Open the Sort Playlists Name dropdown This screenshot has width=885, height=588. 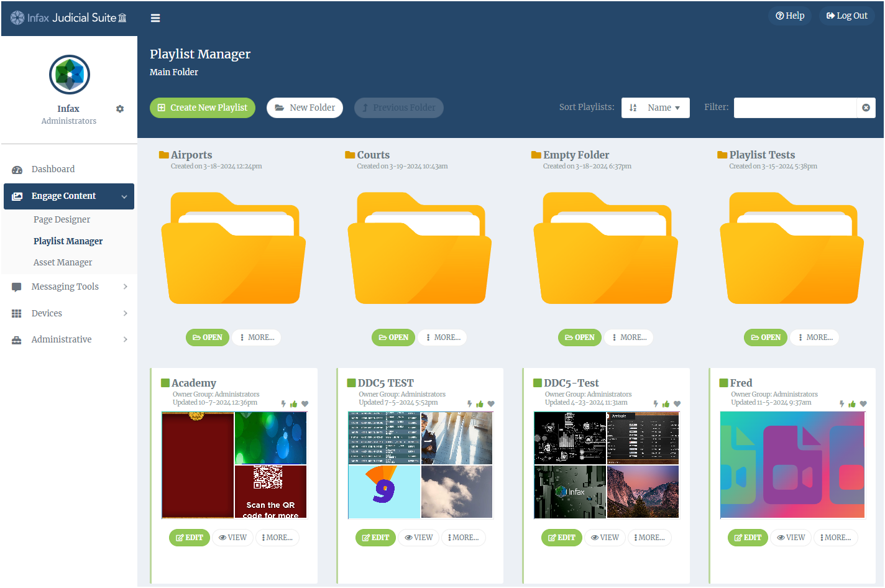click(x=655, y=108)
